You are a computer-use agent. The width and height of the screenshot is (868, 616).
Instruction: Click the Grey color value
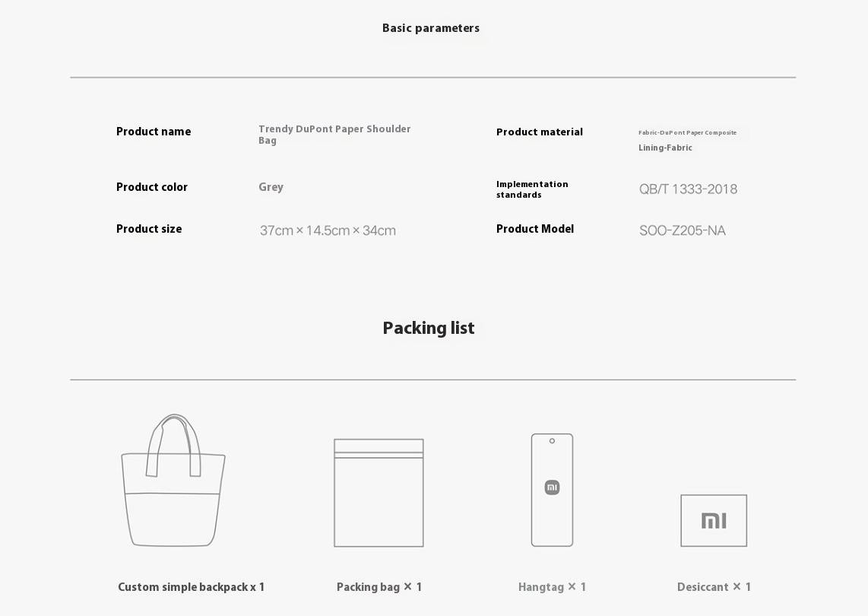(x=271, y=187)
